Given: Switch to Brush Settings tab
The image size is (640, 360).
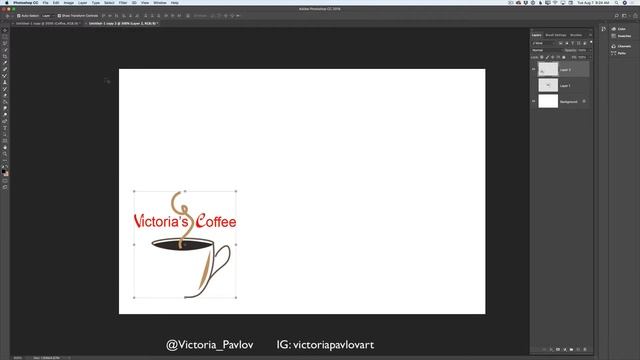Looking at the screenshot, I should [556, 35].
